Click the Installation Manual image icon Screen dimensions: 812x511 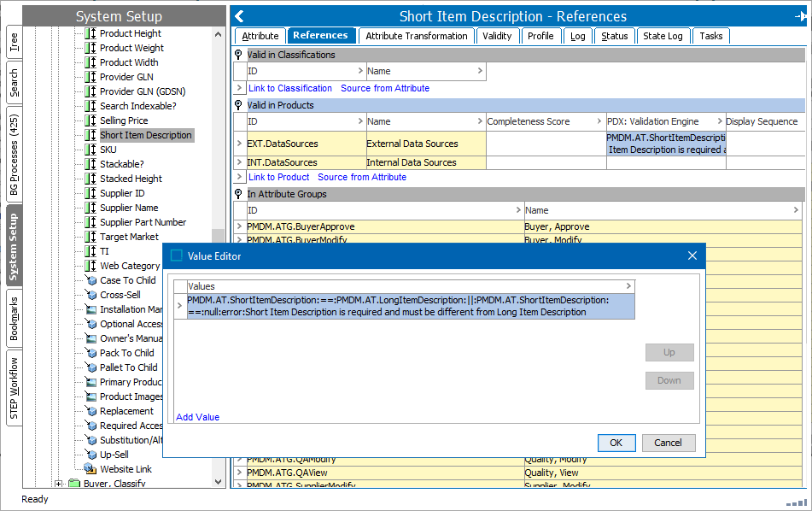91,309
